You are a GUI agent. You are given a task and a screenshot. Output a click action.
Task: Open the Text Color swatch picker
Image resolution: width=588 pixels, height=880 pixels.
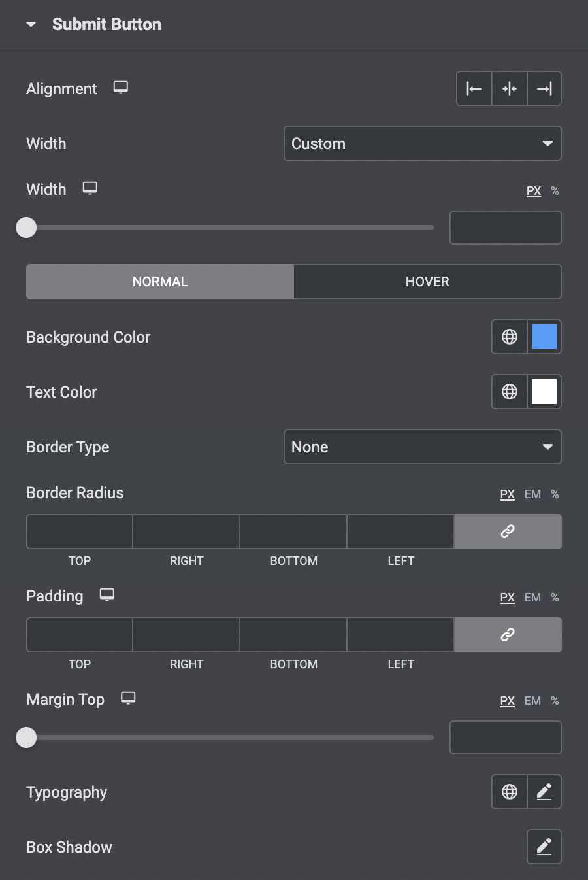544,392
